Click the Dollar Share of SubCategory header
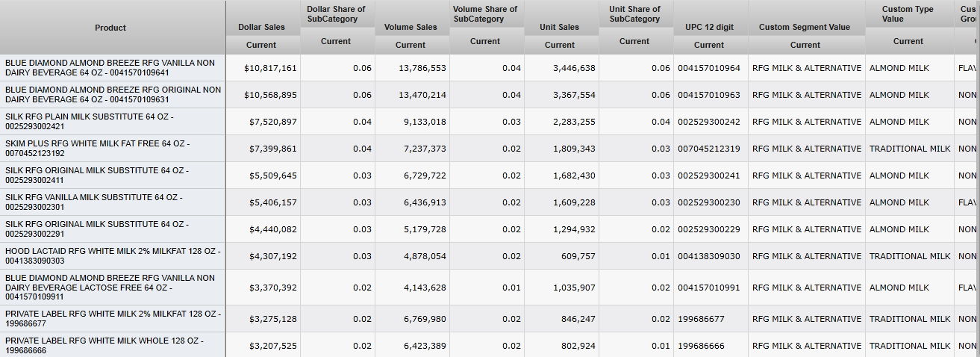The image size is (980, 357). click(336, 13)
